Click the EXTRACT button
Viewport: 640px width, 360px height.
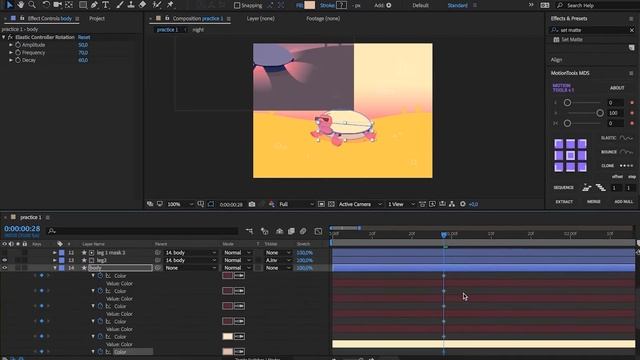[x=564, y=202]
